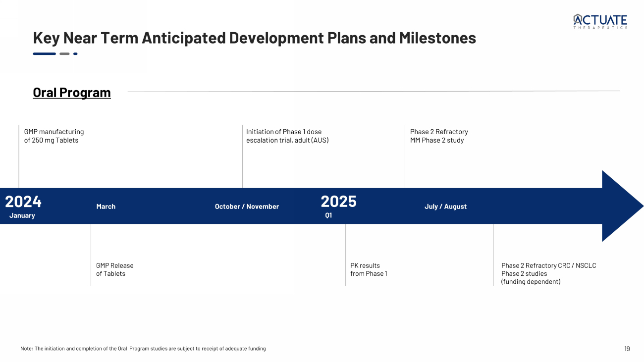This screenshot has width=644, height=362.
Task: Click the gray dash under the title
Action: 64,53
